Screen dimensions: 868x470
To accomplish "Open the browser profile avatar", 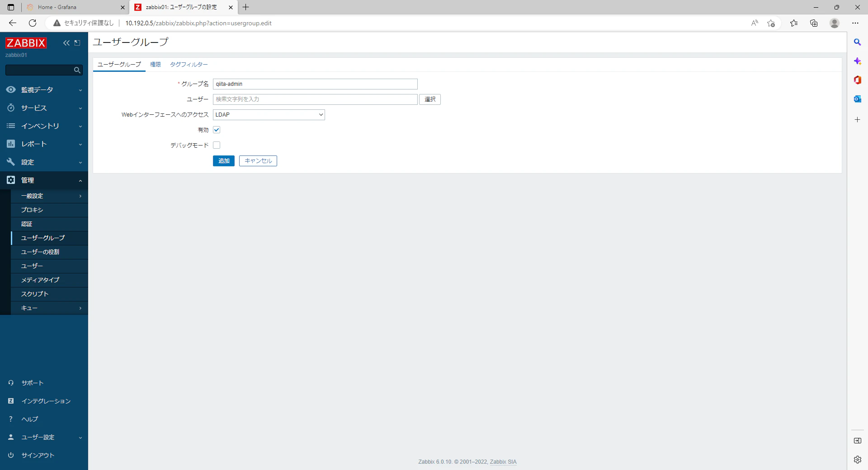I will [835, 23].
